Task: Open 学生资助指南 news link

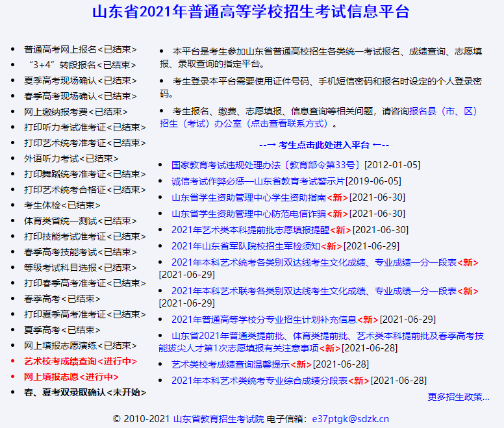Action: (248, 197)
